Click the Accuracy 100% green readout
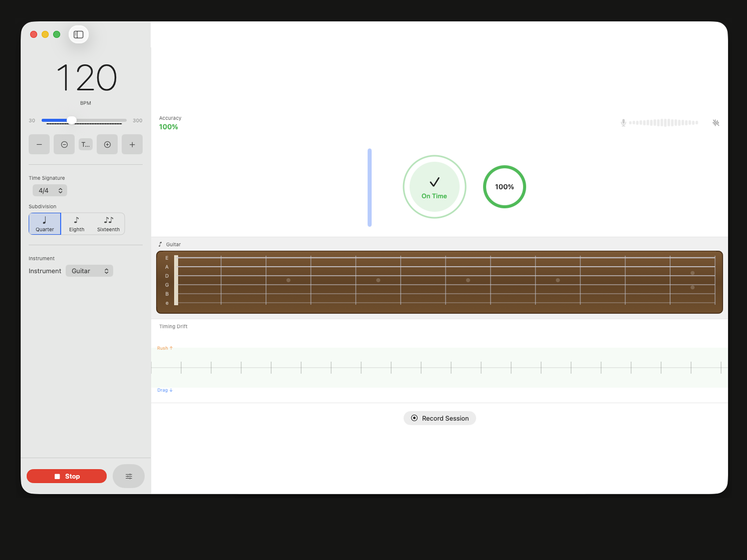Viewport: 747px width, 560px height. [168, 127]
